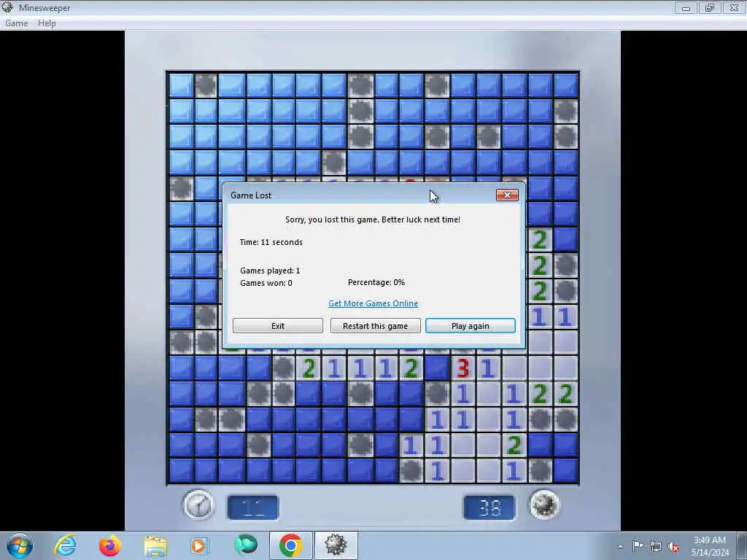Show hidden tray icons arrow
The image size is (747, 560).
click(620, 546)
